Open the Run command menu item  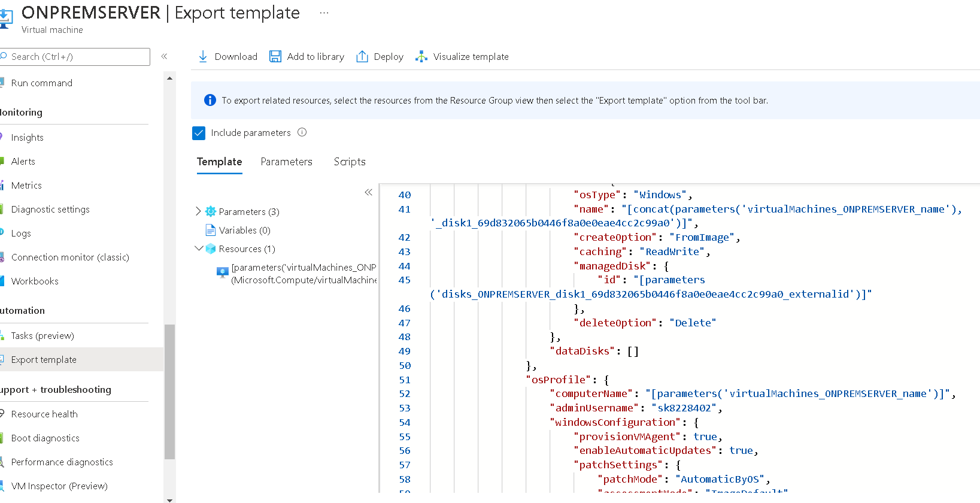click(x=42, y=83)
